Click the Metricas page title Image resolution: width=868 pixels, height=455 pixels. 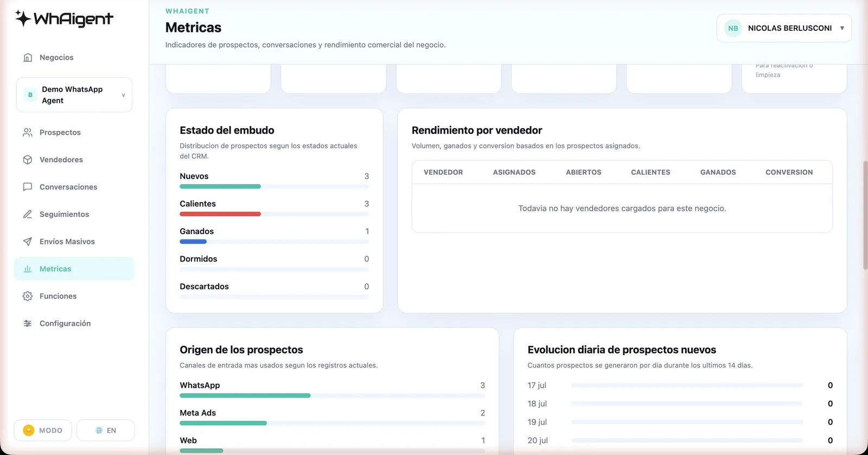point(193,28)
